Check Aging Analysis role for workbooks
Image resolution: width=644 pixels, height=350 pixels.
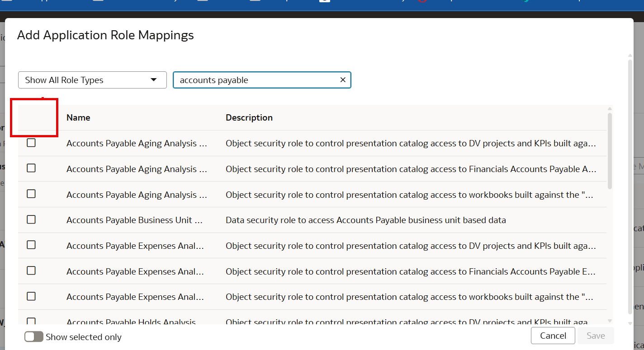(31, 194)
